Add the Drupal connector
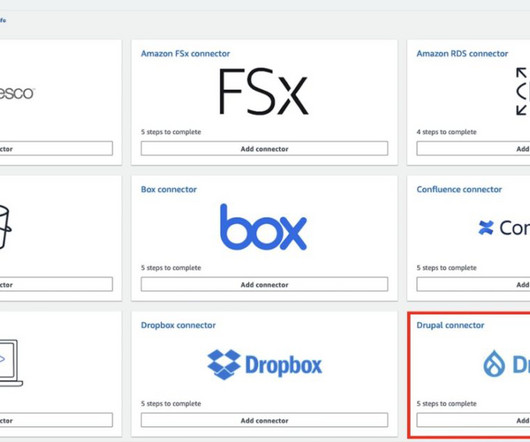 (473, 420)
